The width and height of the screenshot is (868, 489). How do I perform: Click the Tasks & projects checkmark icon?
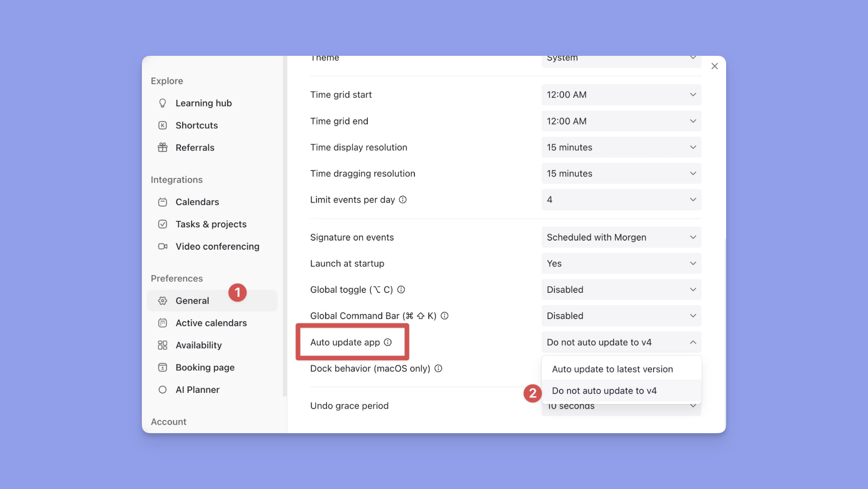click(162, 224)
